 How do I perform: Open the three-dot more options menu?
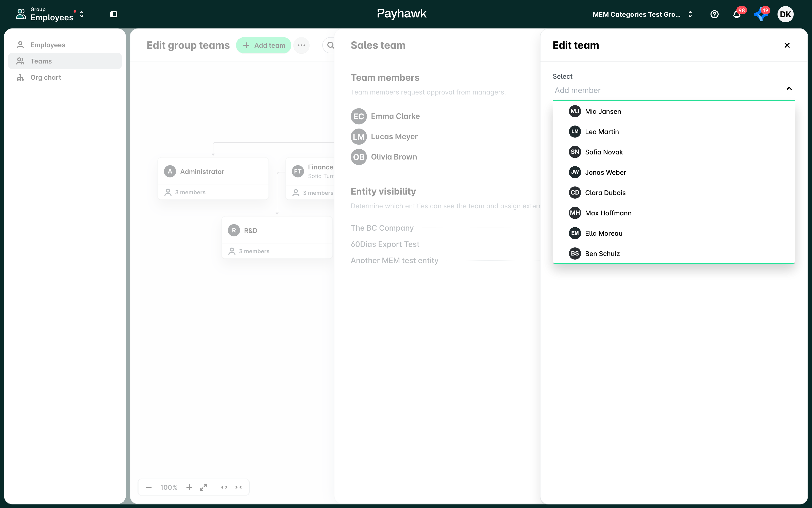click(301, 45)
